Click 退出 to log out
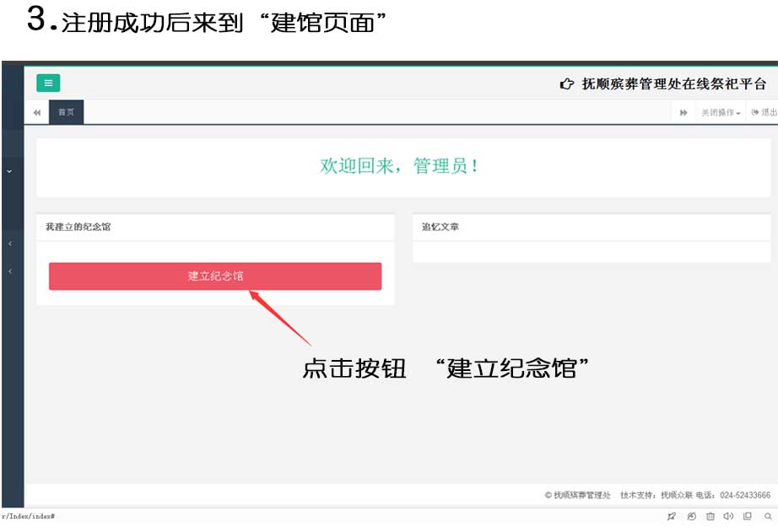Image resolution: width=778 pixels, height=532 pixels. tap(764, 113)
